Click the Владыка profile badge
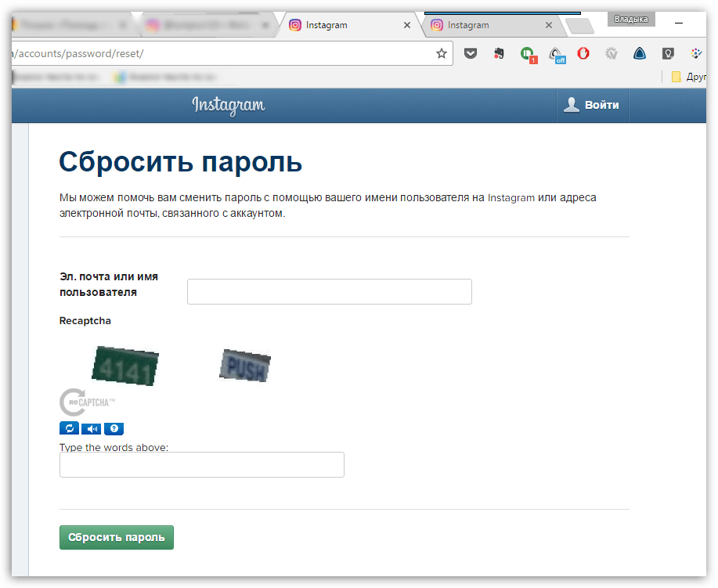Image resolution: width=718 pixels, height=588 pixels. [x=631, y=20]
